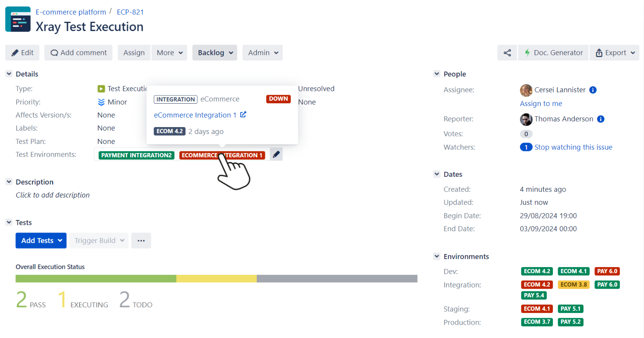Click the info icon beside Thomas Anderson
The image size is (644, 338).
[x=600, y=119]
